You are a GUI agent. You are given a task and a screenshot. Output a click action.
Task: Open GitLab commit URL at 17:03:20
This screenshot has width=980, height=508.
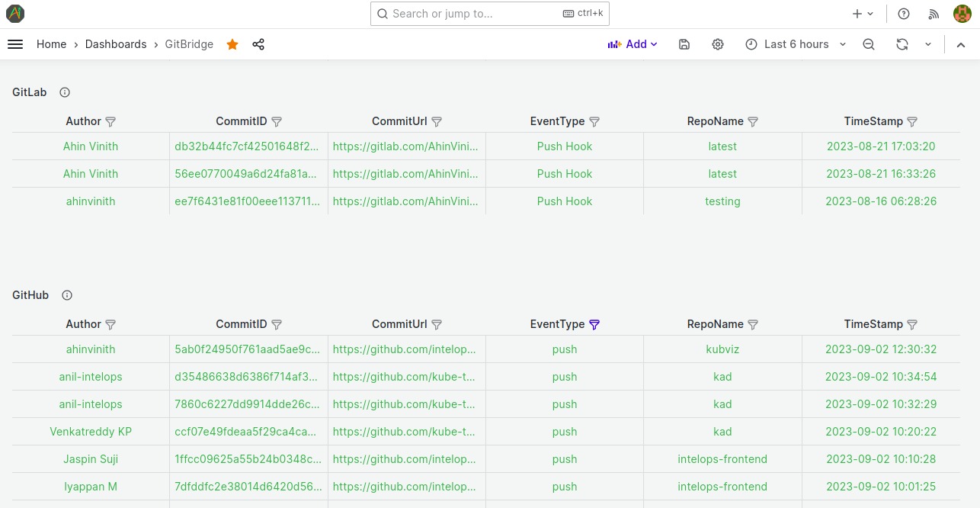(x=406, y=146)
